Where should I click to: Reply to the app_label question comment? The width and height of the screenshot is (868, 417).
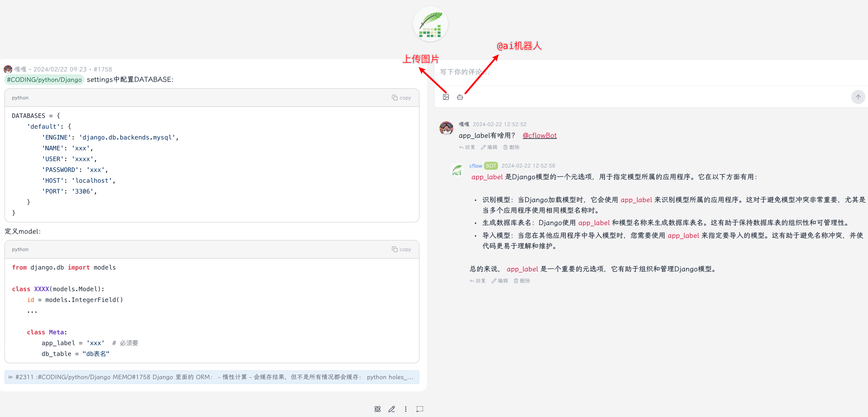[467, 147]
